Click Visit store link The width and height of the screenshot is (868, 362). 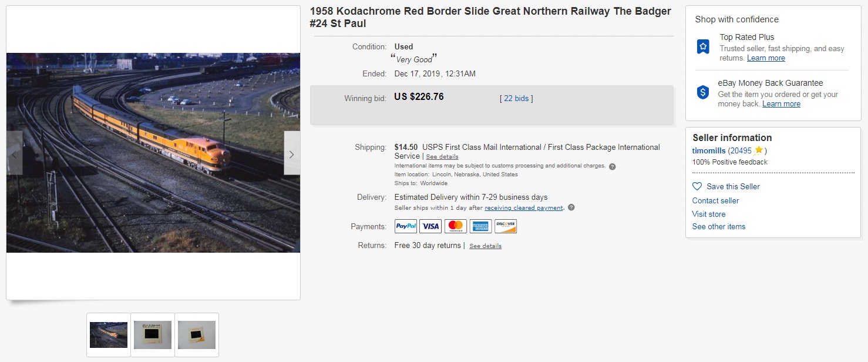coord(708,214)
